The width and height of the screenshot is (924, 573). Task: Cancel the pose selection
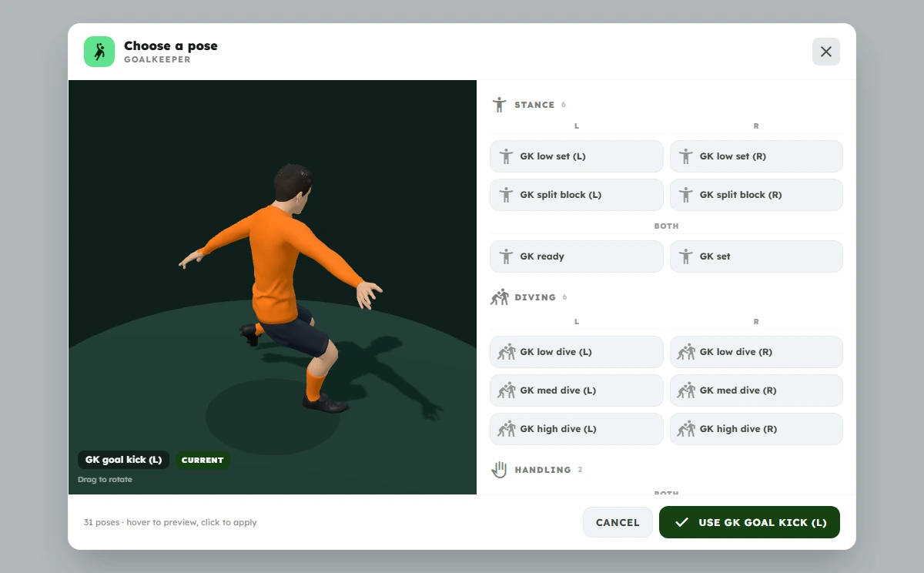pos(618,522)
